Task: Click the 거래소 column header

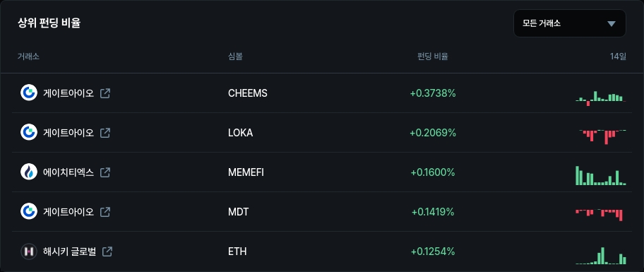Action: (28, 57)
